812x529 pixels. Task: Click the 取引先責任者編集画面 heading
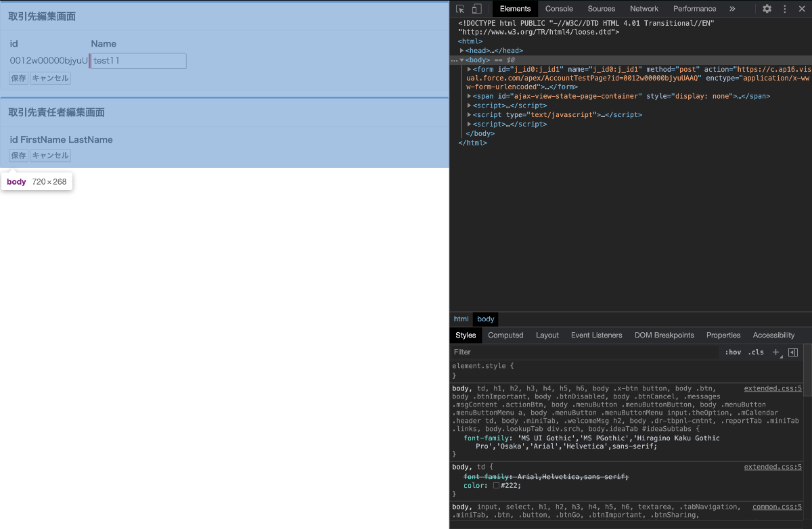point(56,112)
